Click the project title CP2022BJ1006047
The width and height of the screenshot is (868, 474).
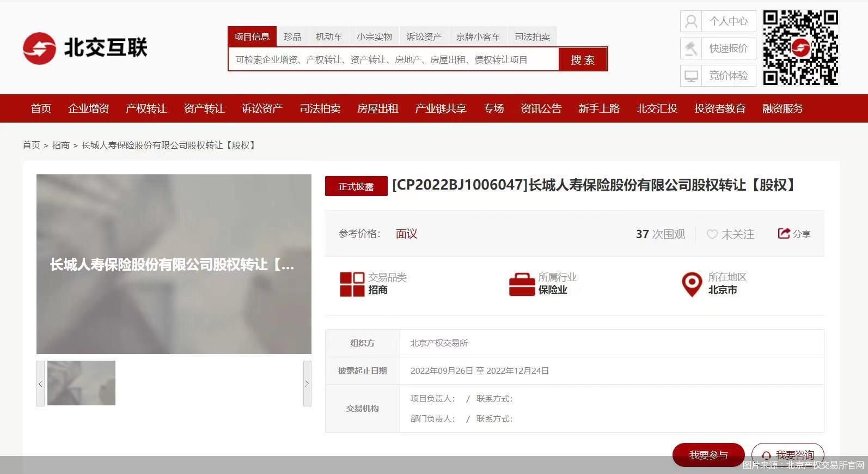[594, 185]
